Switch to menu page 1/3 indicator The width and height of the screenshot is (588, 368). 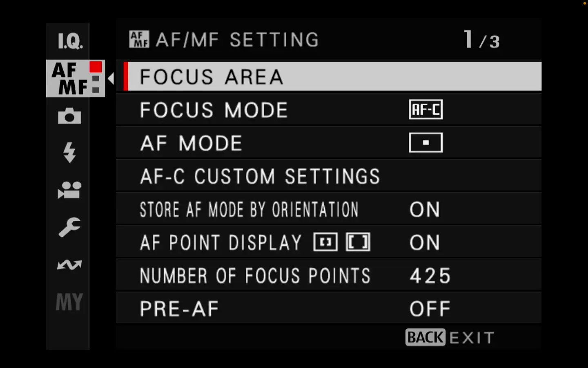point(481,40)
